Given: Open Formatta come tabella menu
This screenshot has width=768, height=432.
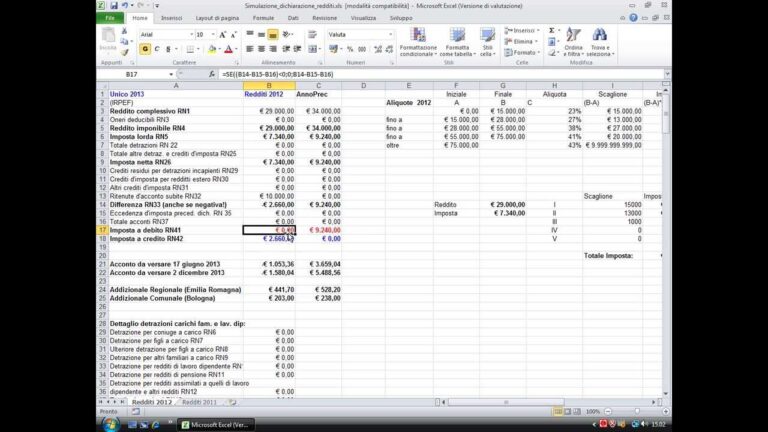Looking at the screenshot, I should coord(457,43).
